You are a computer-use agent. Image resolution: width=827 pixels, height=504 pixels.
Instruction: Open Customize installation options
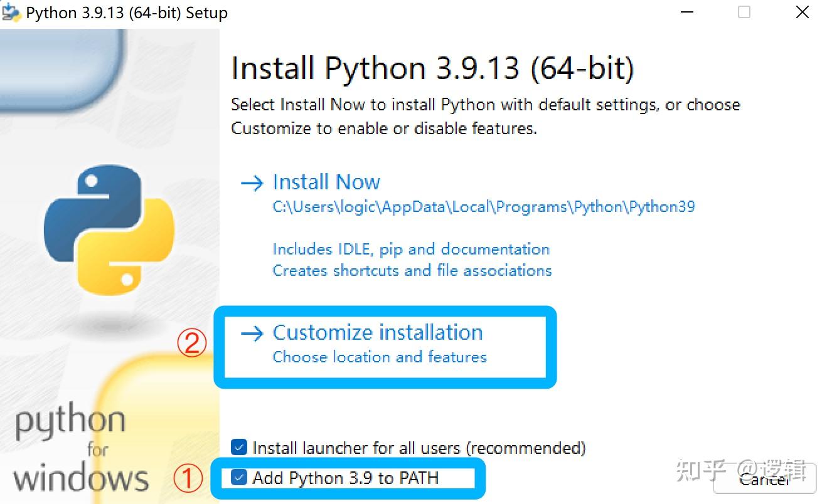[377, 333]
